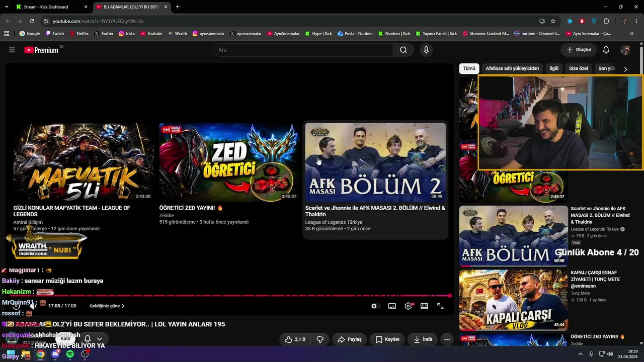Screen dimensions: 644x362
Task: Join the channel with the Katıl button
Action: click(x=65, y=339)
